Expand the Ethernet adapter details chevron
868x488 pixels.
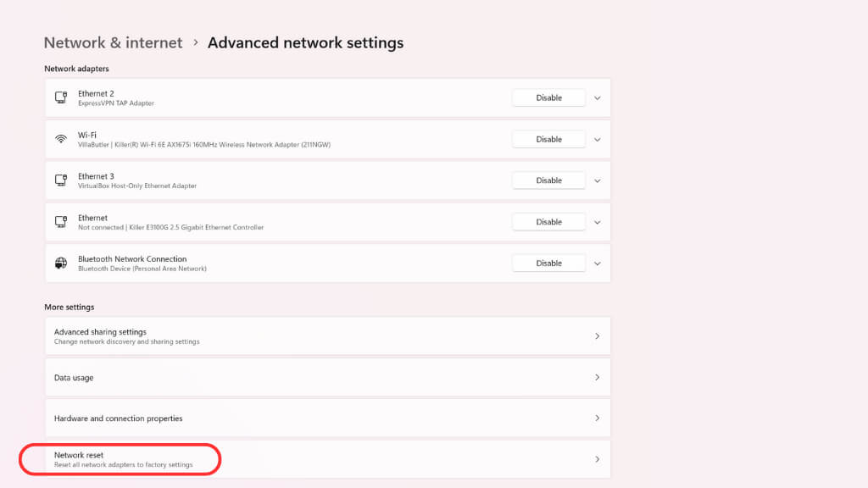598,222
